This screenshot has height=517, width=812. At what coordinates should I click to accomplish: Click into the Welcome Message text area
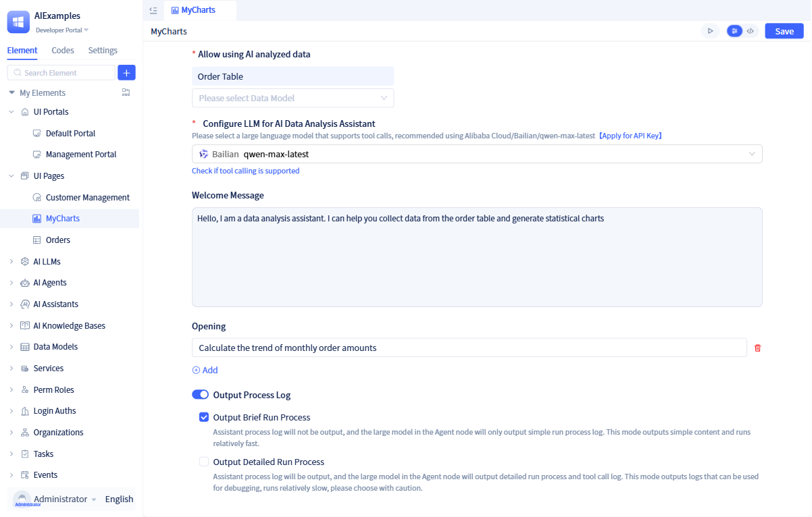(477, 257)
